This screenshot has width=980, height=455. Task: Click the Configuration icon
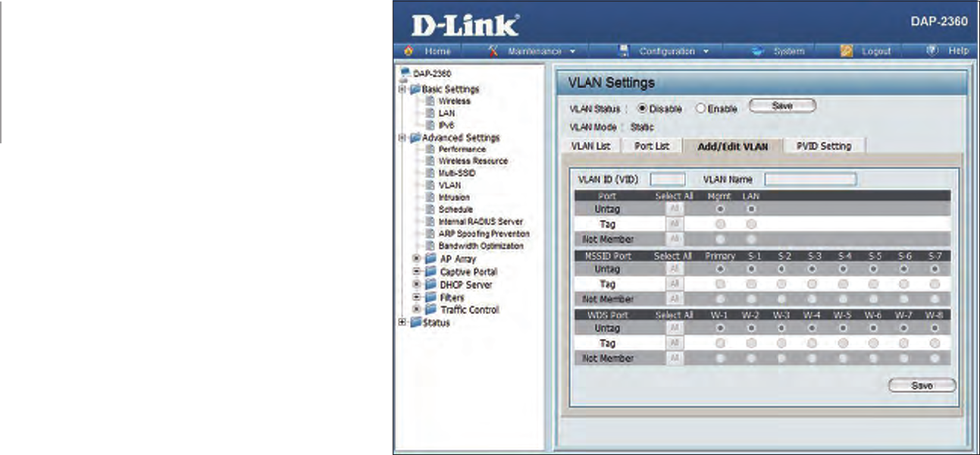tap(625, 51)
